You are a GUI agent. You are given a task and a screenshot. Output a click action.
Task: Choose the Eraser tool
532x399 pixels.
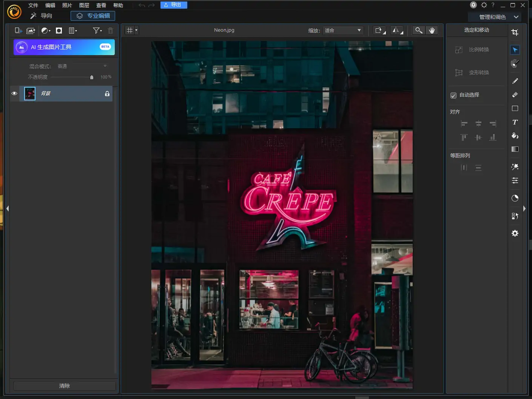(515, 95)
